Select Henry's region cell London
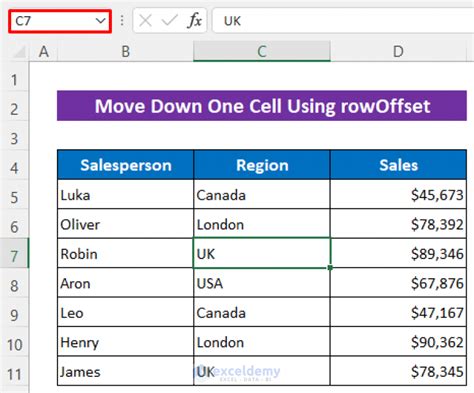This screenshot has width=474, height=393. 262,342
